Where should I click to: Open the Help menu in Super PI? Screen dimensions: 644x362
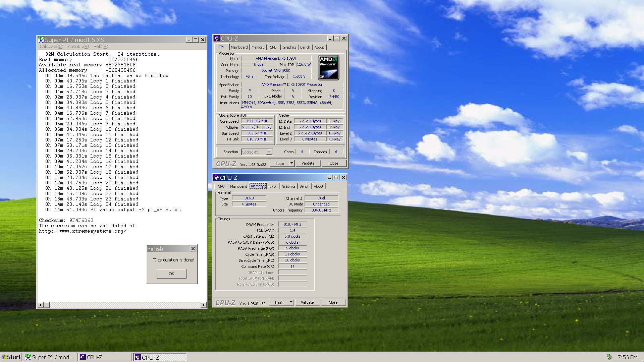(101, 47)
